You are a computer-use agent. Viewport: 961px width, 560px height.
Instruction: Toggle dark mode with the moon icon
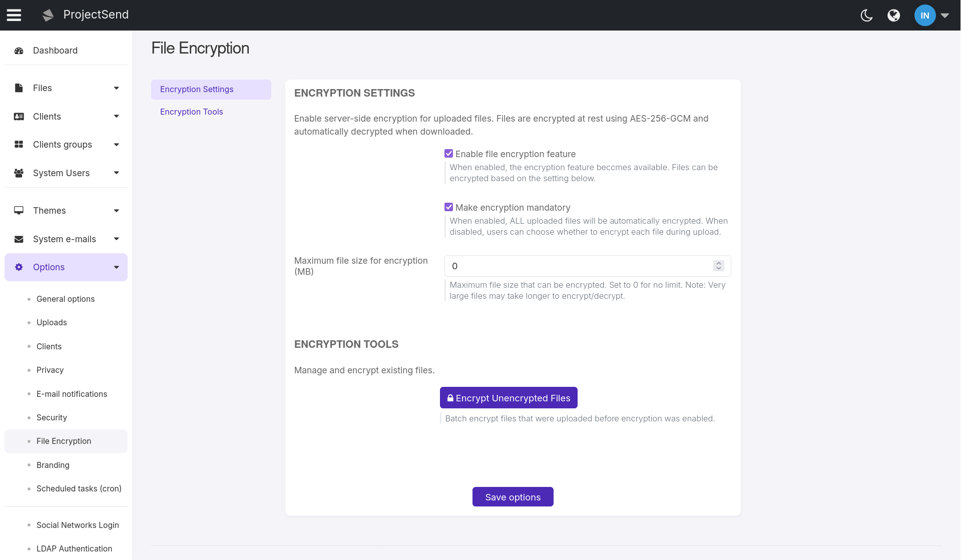point(866,16)
